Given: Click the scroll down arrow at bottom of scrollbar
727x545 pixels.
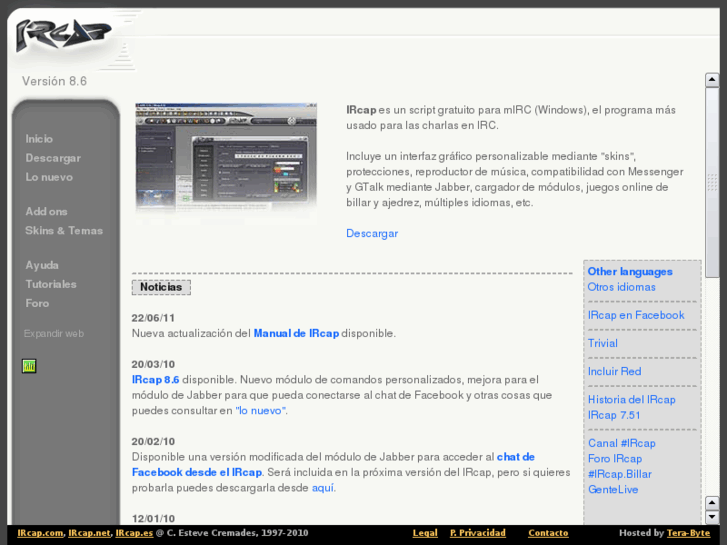Looking at the screenshot, I should click(x=712, y=517).
